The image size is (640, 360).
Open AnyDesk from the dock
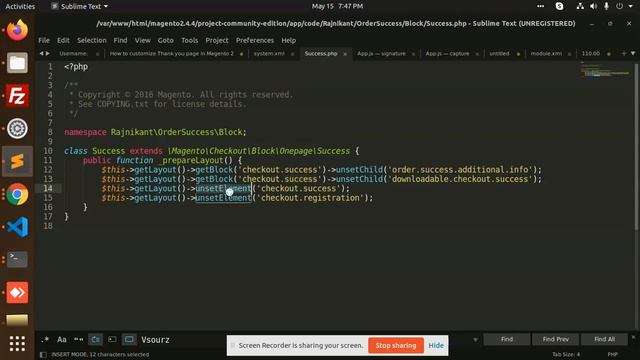(x=17, y=293)
